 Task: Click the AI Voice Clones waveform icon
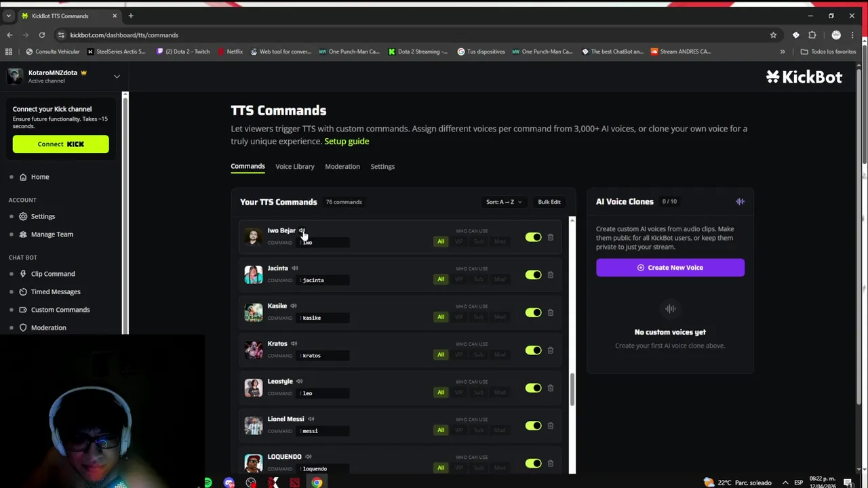[x=740, y=201]
